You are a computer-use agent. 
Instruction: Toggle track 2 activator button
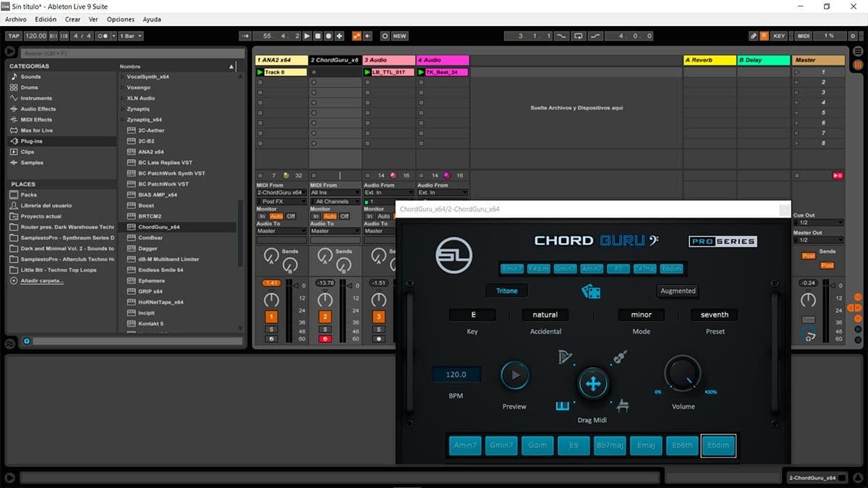tap(325, 317)
